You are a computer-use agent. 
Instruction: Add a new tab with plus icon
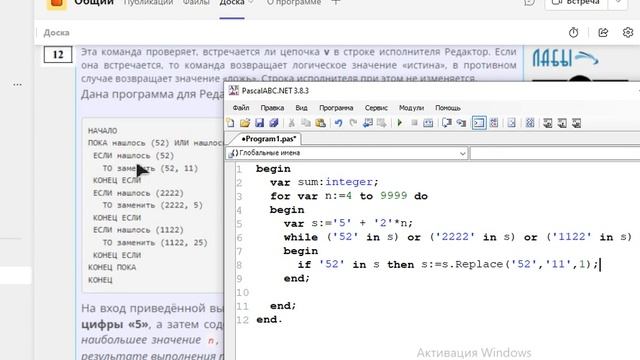336,2
